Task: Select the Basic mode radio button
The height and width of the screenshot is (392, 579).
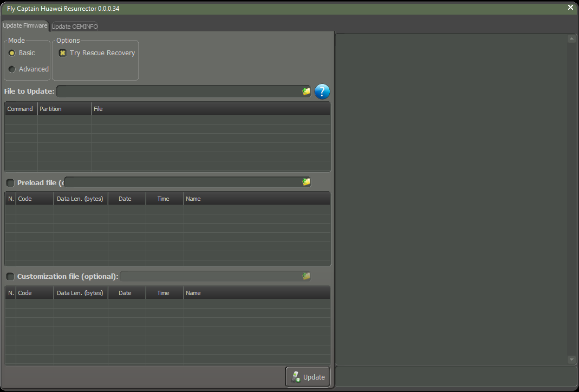Action: pos(12,53)
